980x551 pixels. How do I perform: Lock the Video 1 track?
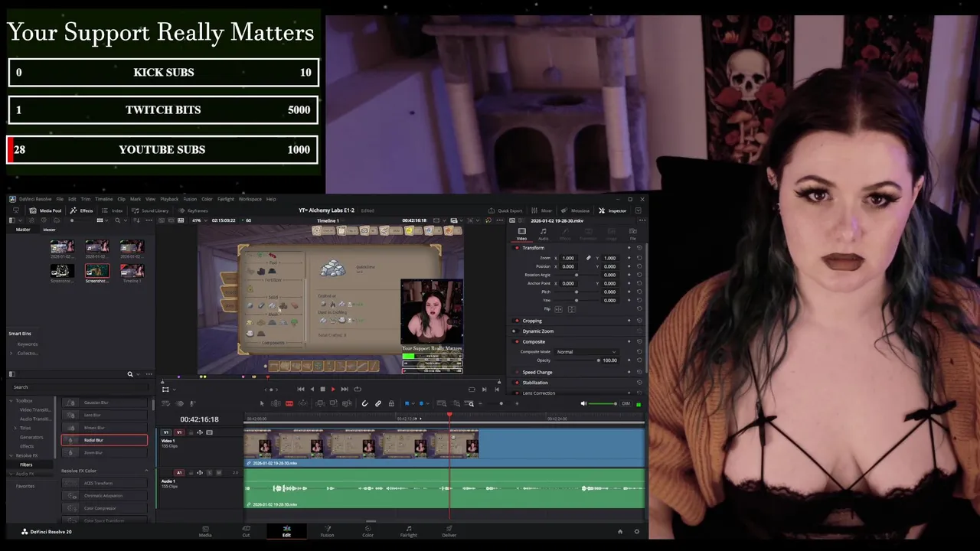tap(191, 432)
